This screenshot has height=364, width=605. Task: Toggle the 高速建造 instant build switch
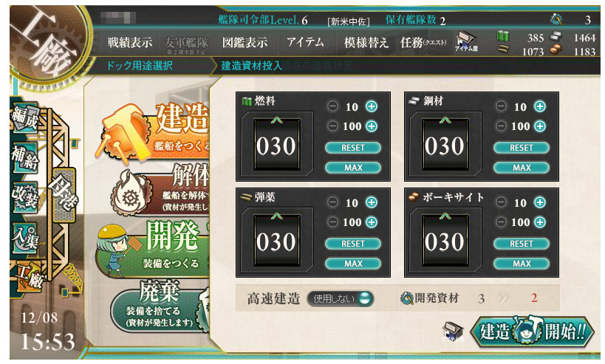(341, 298)
